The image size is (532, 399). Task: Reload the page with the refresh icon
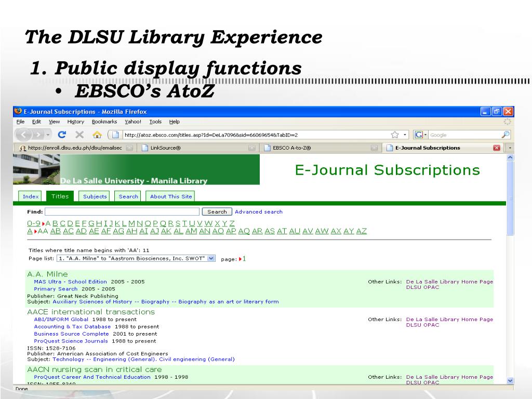[x=62, y=135]
